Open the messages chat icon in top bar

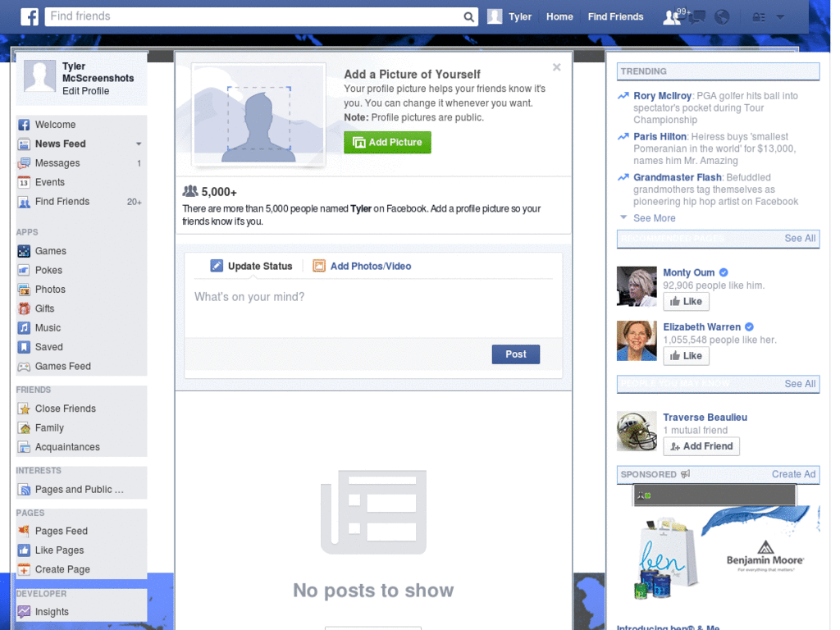(x=696, y=17)
